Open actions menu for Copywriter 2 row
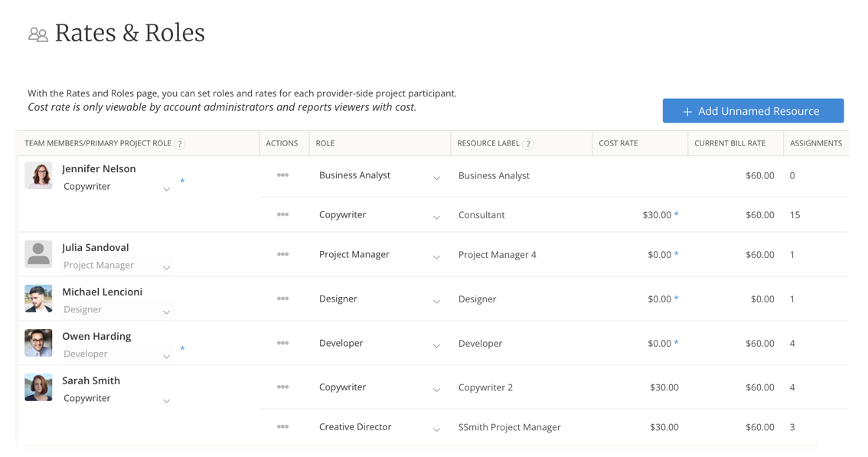Screen dimensions: 868x457 [x=283, y=387]
